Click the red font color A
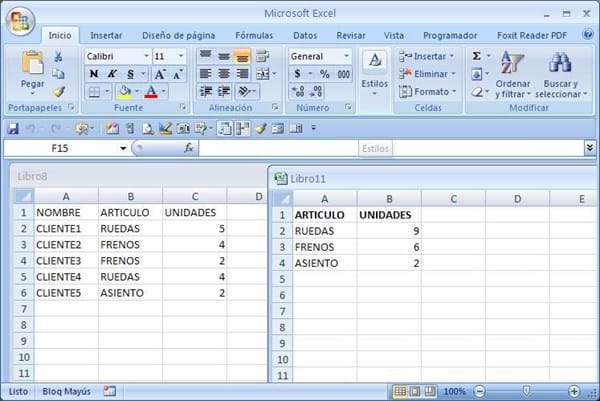The height and width of the screenshot is (401, 600). click(x=151, y=92)
